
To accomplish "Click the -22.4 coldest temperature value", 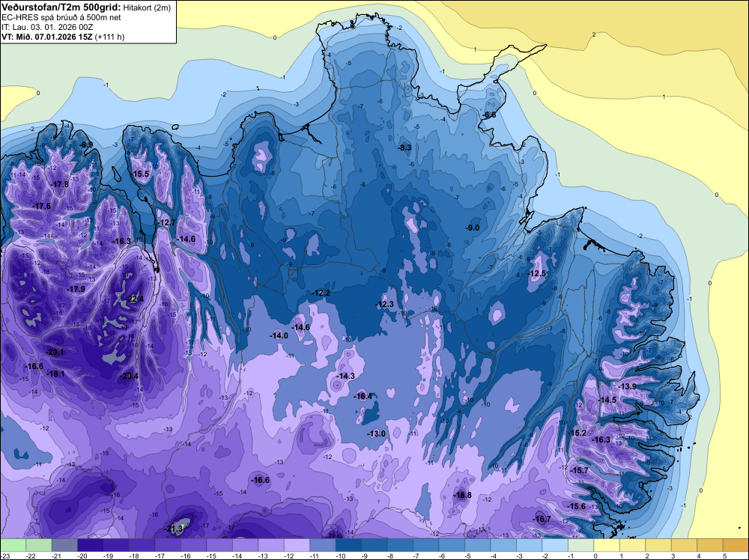I will [x=135, y=299].
